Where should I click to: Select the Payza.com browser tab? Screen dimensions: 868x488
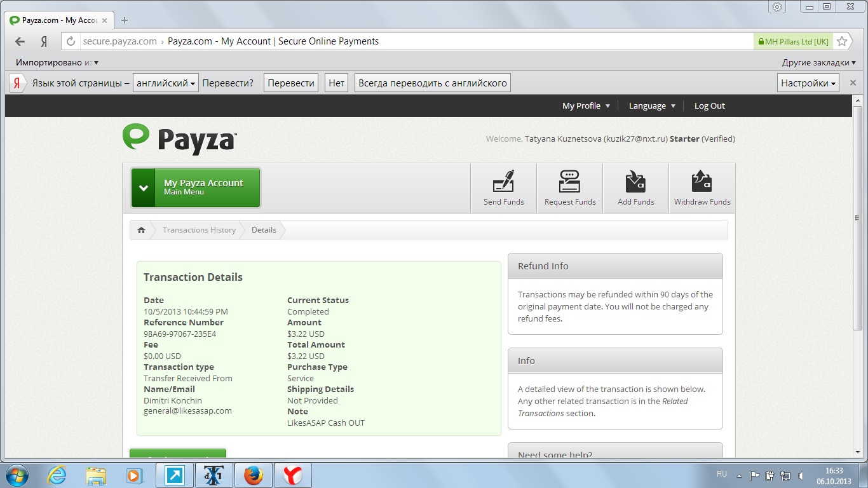(59, 20)
